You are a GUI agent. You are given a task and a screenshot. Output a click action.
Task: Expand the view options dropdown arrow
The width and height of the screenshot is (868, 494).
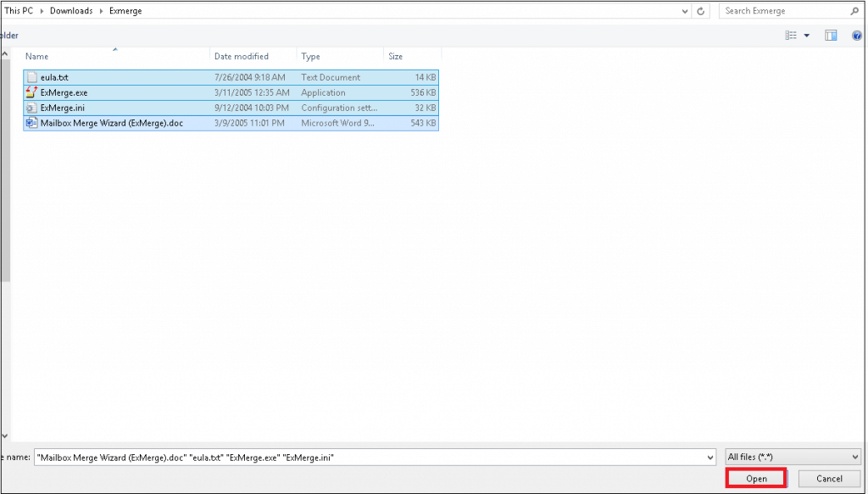click(805, 36)
